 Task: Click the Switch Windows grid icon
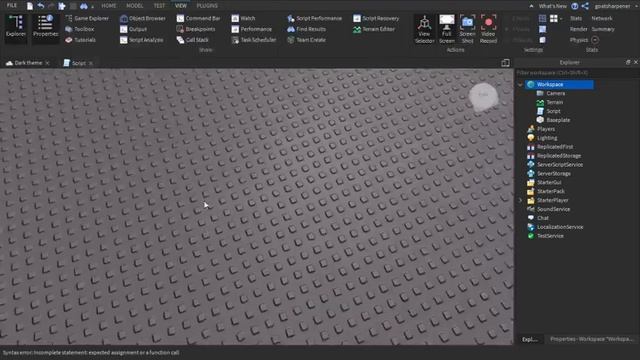(553, 18)
